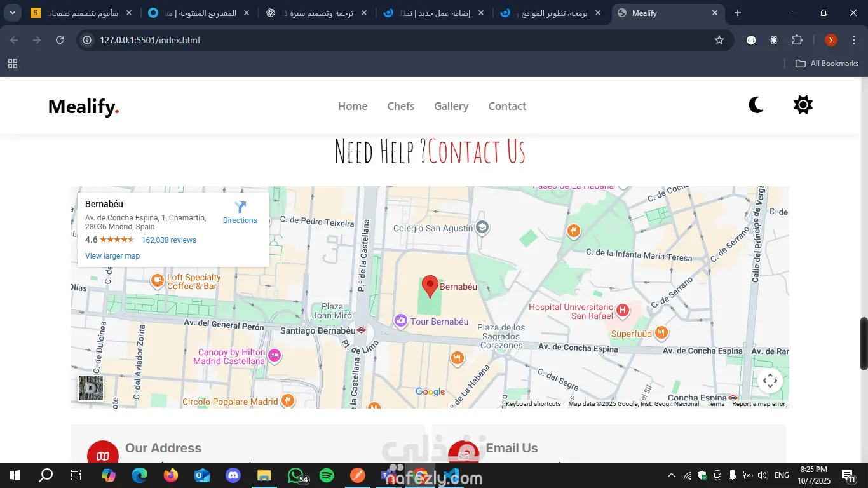Image resolution: width=868 pixels, height=488 pixels.
Task: Switch to dark mode with moon icon
Action: click(x=756, y=105)
